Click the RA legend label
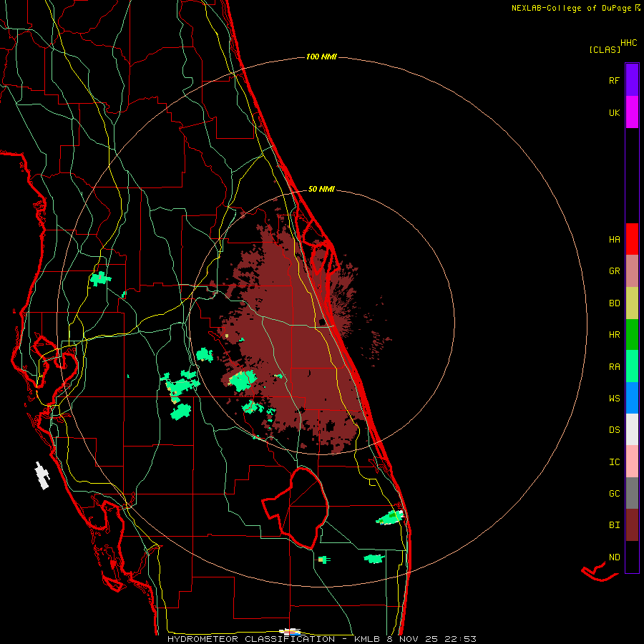 point(614,367)
